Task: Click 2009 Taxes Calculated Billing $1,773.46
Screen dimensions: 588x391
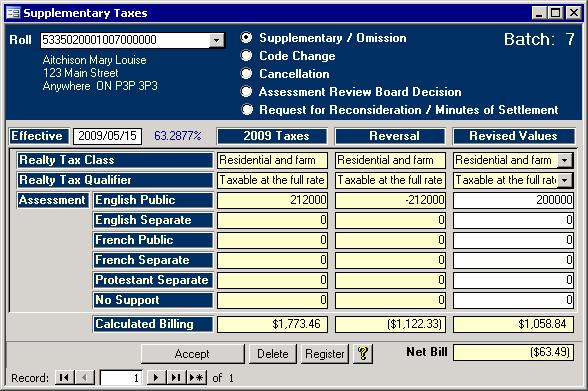Action: pos(272,324)
